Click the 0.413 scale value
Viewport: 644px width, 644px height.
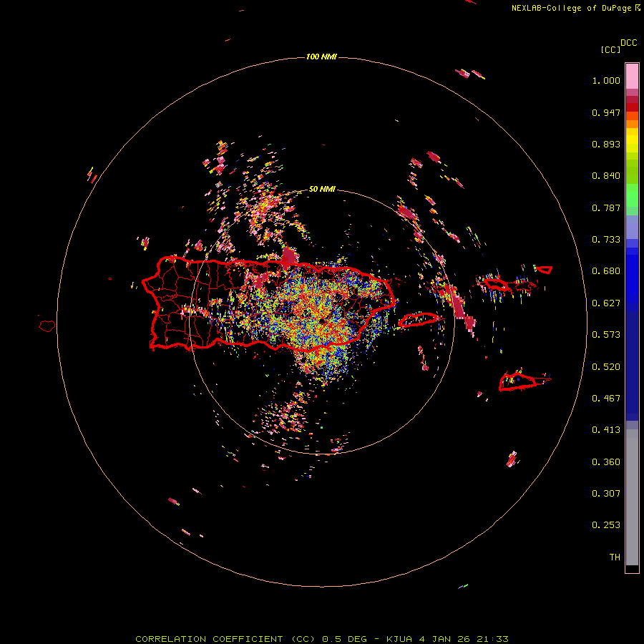pos(606,430)
